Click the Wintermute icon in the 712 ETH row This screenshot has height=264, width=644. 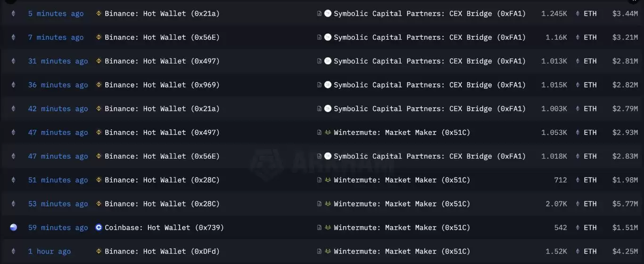pyautogui.click(x=328, y=180)
